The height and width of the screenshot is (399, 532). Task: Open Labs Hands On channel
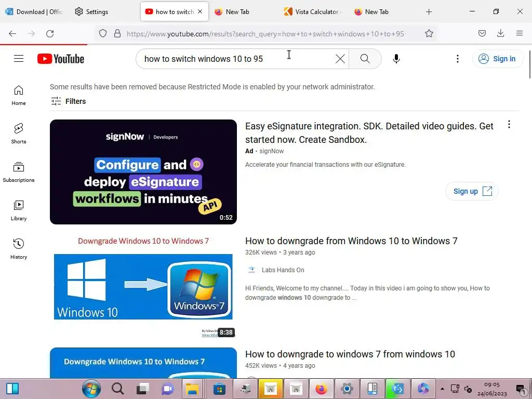click(x=283, y=270)
